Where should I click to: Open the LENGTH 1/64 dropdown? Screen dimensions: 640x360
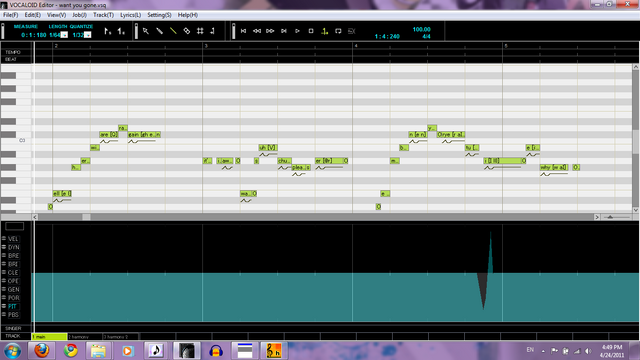coord(64,35)
